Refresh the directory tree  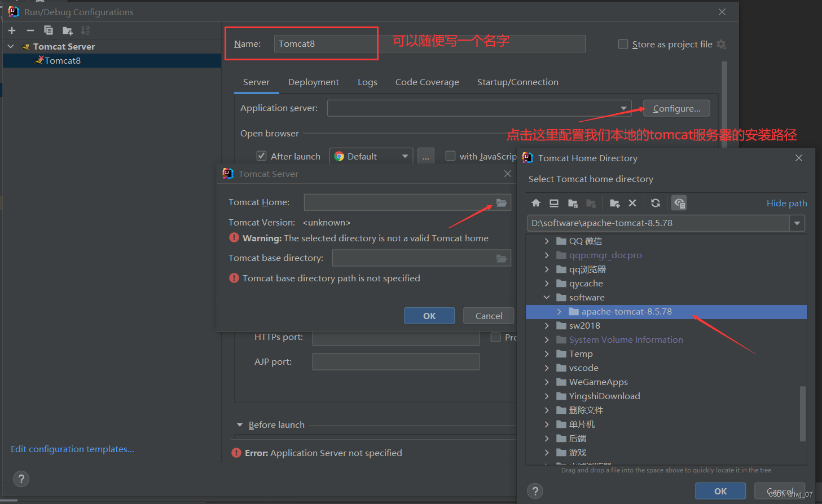coord(656,203)
